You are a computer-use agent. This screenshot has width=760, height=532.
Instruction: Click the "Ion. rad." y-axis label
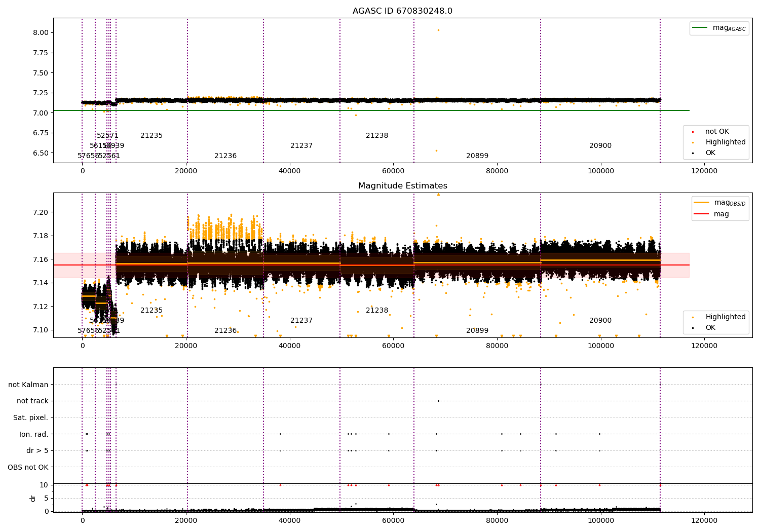(x=34, y=434)
